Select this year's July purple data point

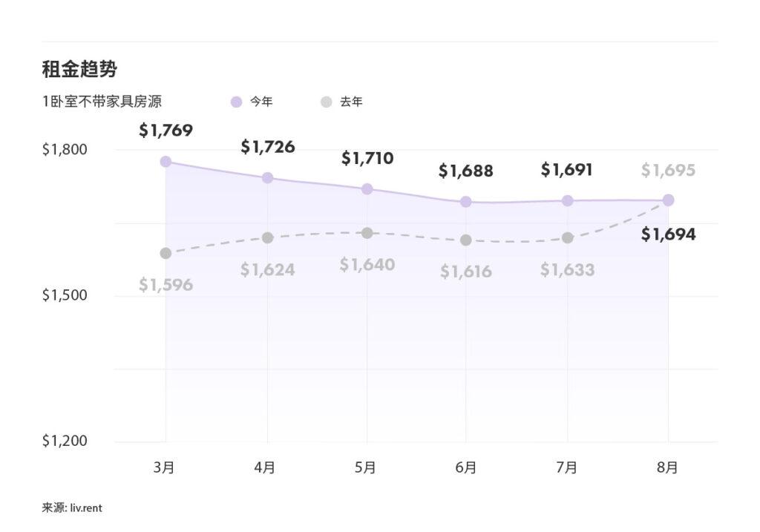click(x=567, y=200)
